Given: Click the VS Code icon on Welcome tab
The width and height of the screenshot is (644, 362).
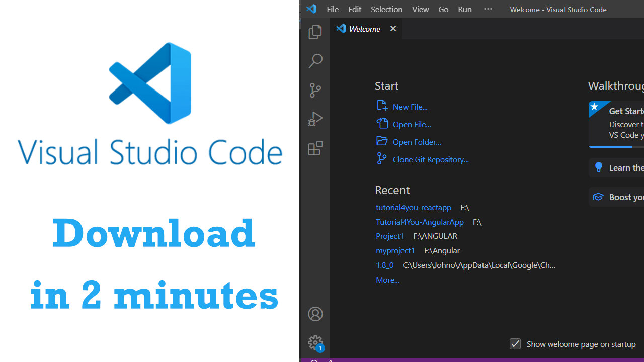Looking at the screenshot, I should click(341, 29).
